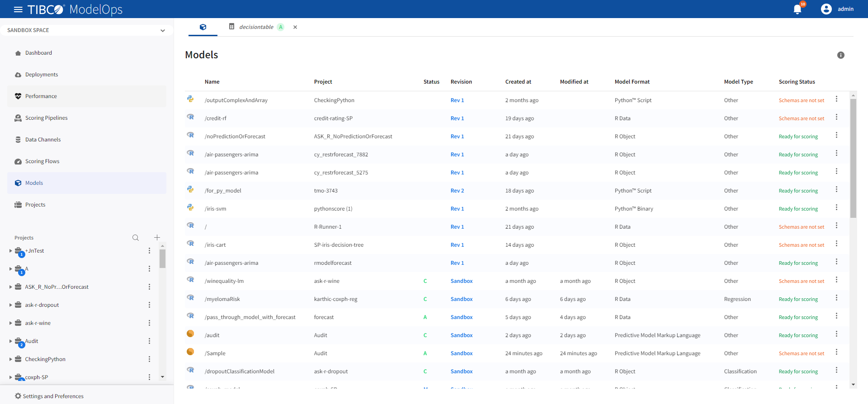The height and width of the screenshot is (404, 868).
Task: Expand the ask-r-wine project node
Action: (x=11, y=323)
